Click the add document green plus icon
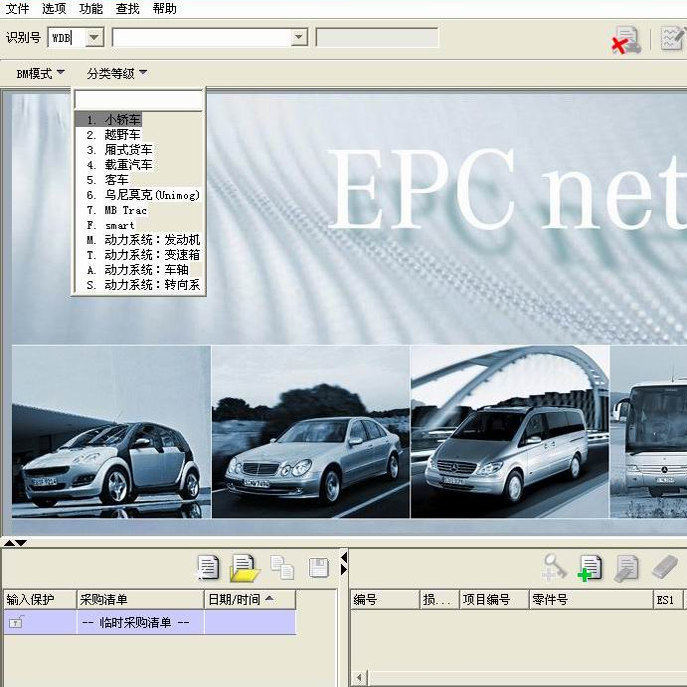Screen dimensions: 687x687 point(590,568)
